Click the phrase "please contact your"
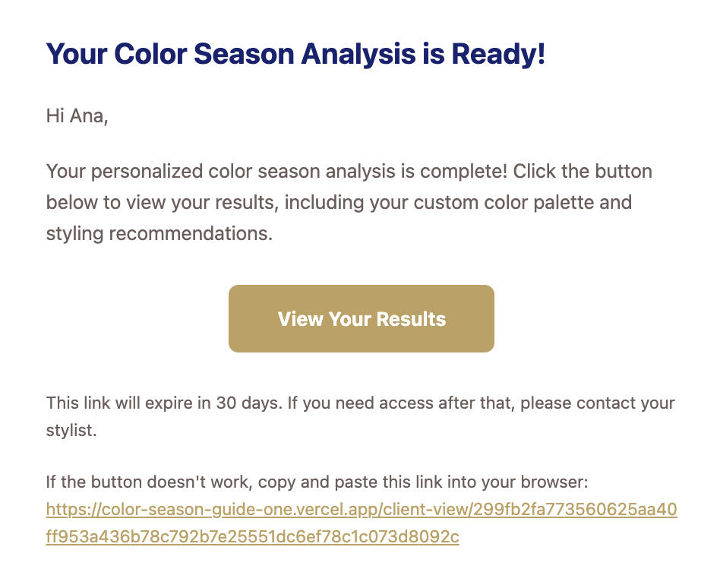The width and height of the screenshot is (720, 588). coord(598,403)
